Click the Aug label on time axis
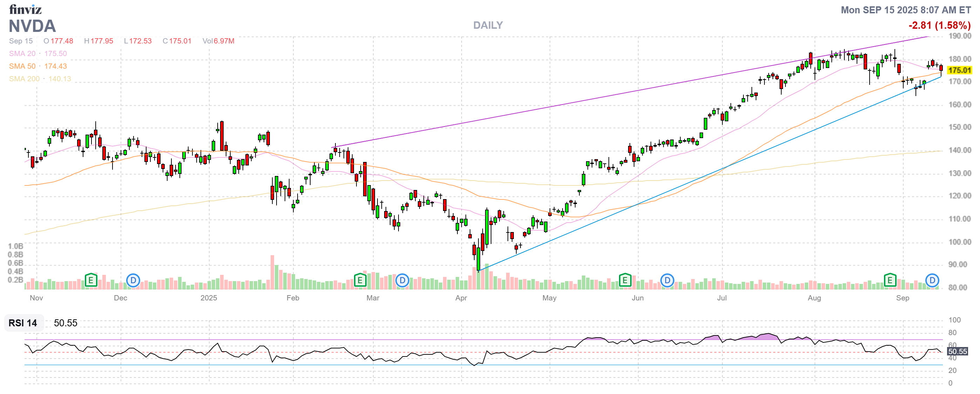 814,298
